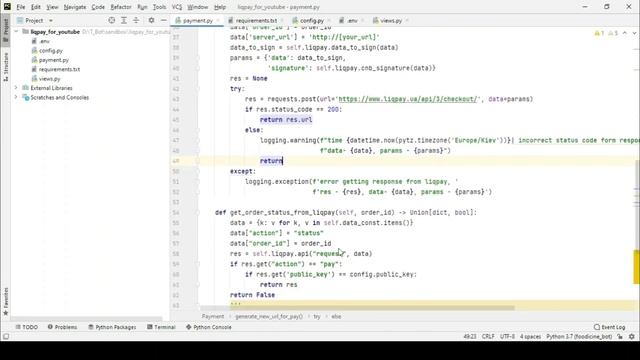Screen dimensions: 640x360
Task: Click the editor horizontal scrollbar
Action: [357, 308]
